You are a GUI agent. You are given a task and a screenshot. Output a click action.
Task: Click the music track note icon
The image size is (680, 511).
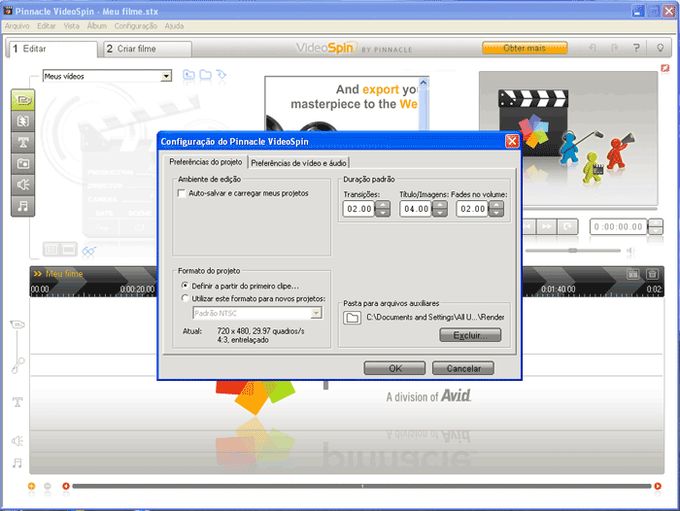point(17,463)
